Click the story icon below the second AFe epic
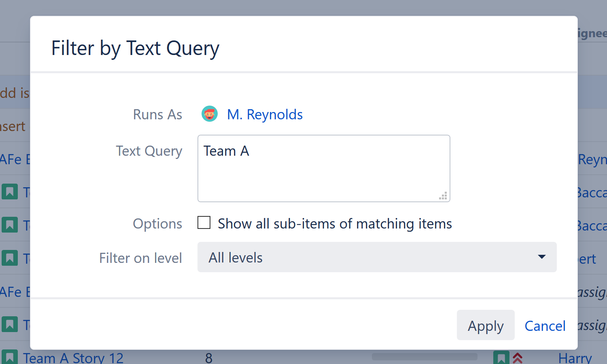The width and height of the screenshot is (607, 364). pos(9,324)
